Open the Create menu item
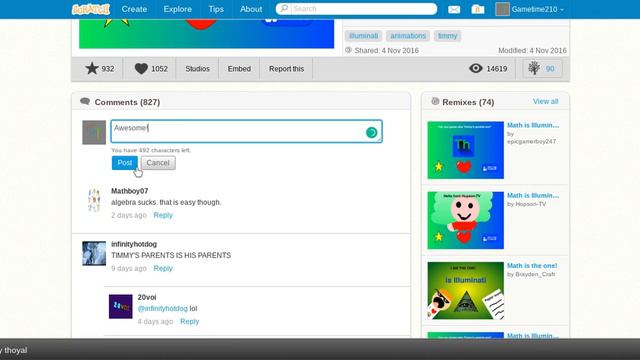 134,9
